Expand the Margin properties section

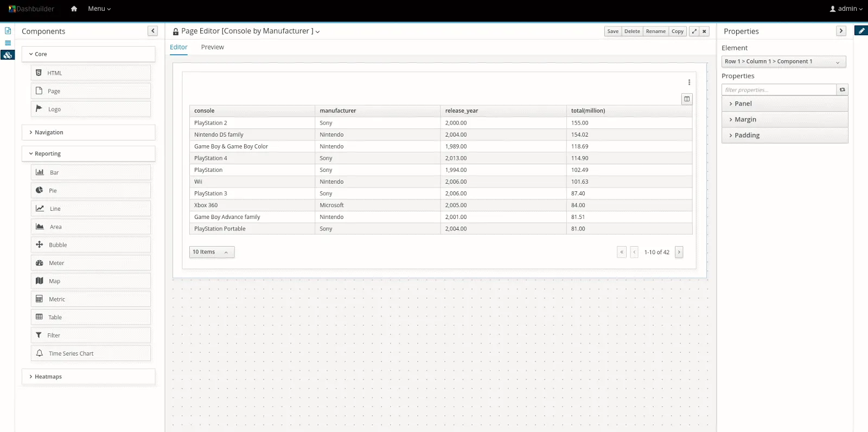(784, 119)
